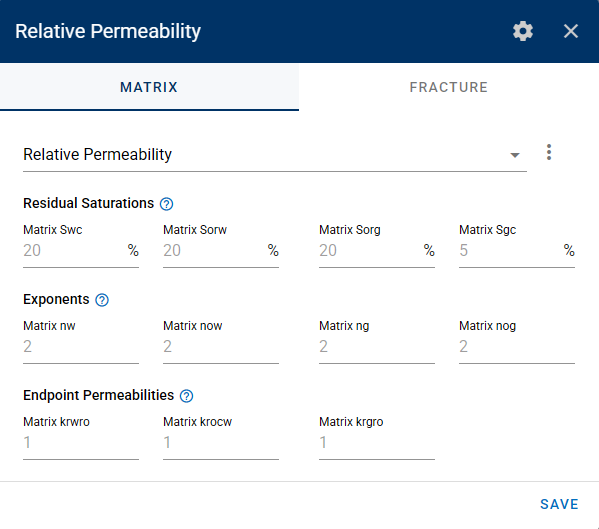This screenshot has width=599, height=529.
Task: Click the Matrix krwro endpoint field
Action: [81, 442]
